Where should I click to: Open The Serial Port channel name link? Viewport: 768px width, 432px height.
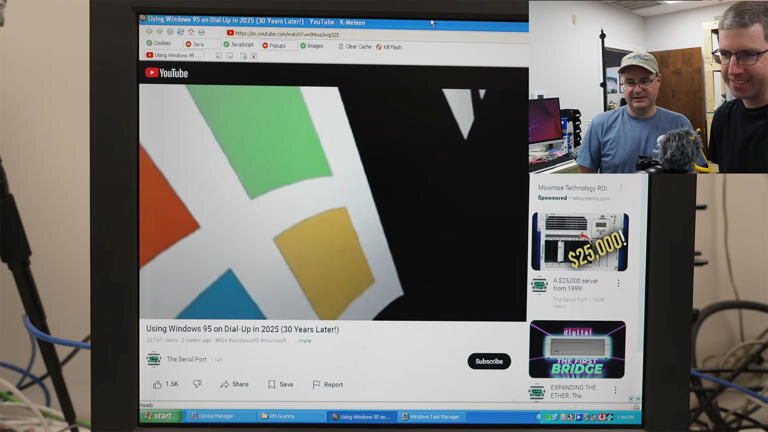[186, 359]
